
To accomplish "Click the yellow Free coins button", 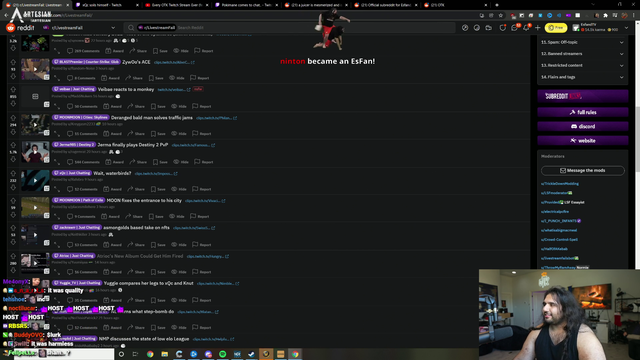I will 556,28.
